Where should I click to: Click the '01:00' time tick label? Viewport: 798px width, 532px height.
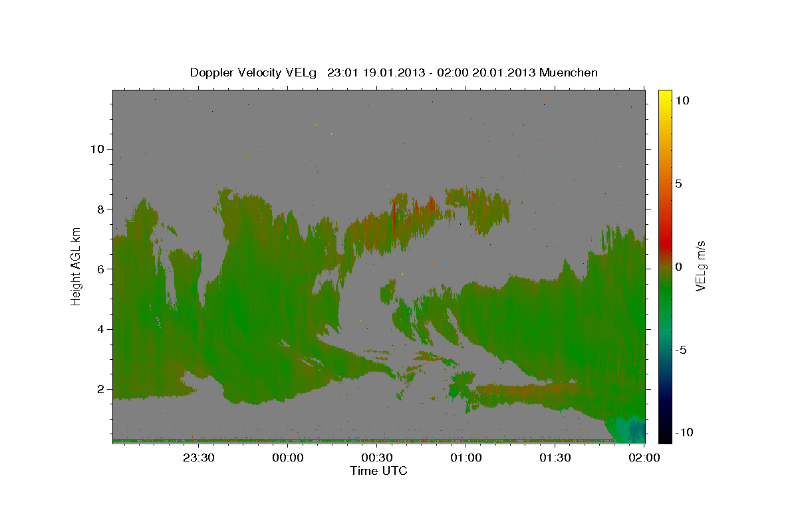466,458
